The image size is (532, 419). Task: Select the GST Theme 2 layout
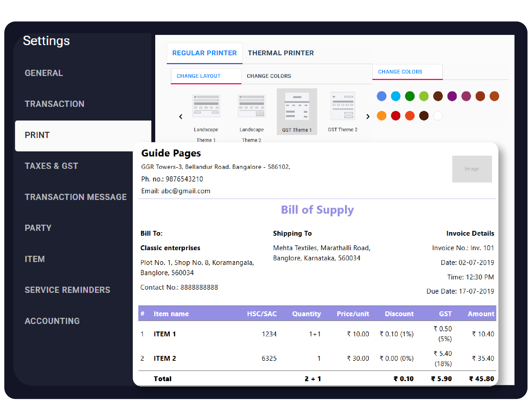point(343,106)
